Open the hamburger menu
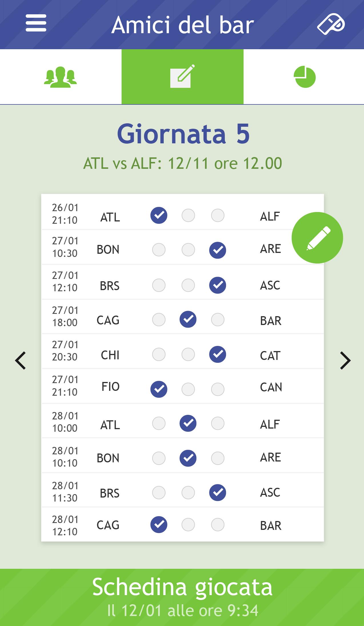The image size is (364, 626). 36,23
